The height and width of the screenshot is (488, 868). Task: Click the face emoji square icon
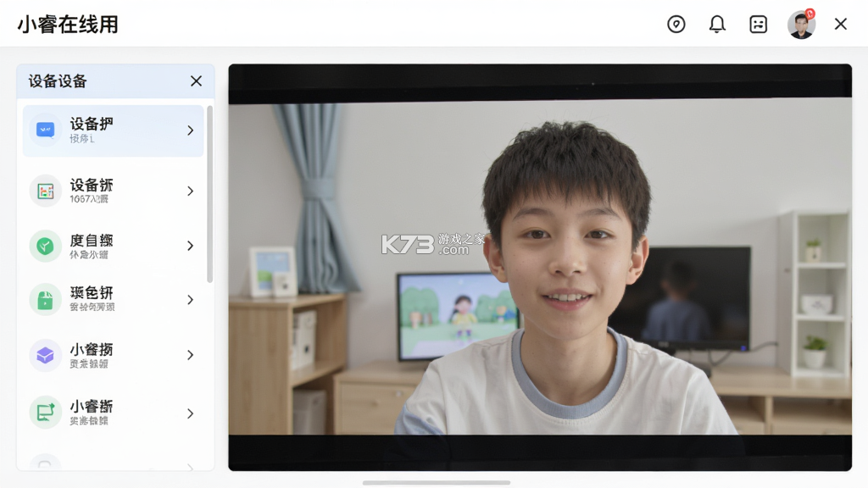[758, 25]
